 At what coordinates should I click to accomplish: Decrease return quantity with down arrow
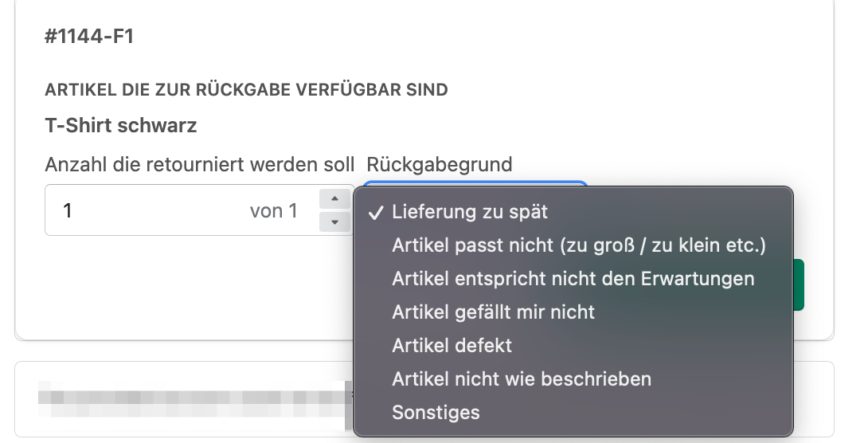click(334, 222)
